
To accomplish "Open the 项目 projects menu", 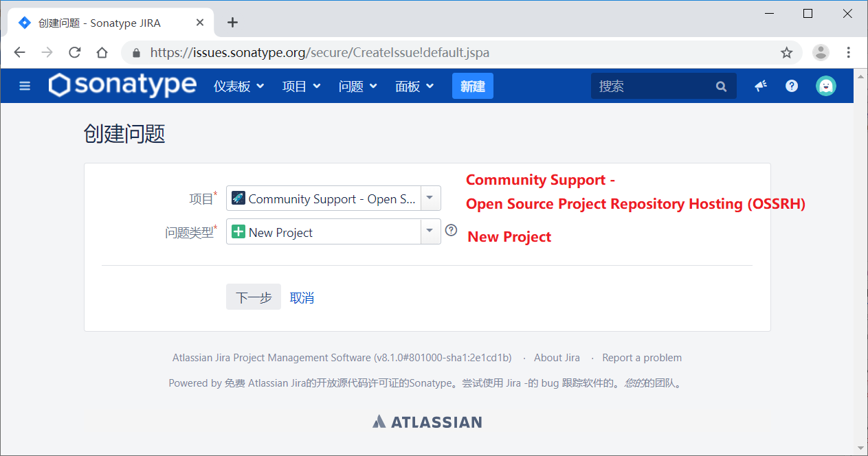I will (301, 86).
